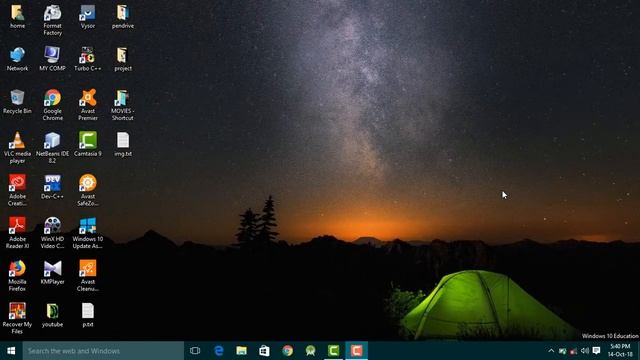
Task: Open the Windows Store taskbar icon
Action: tap(264, 351)
